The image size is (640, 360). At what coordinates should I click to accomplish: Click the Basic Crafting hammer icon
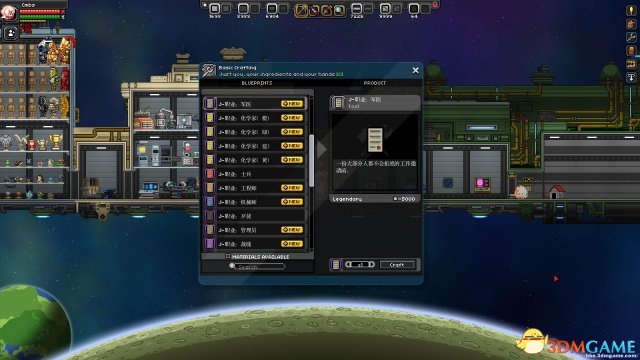pos(209,70)
